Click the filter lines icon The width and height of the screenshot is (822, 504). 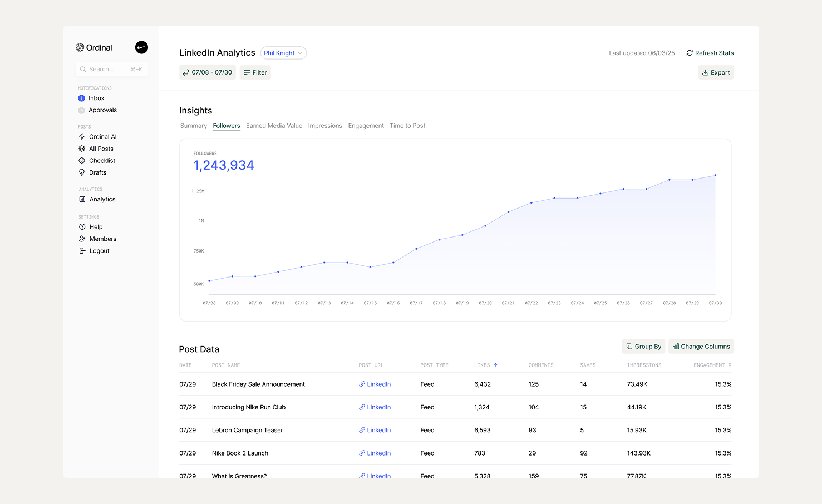point(247,72)
